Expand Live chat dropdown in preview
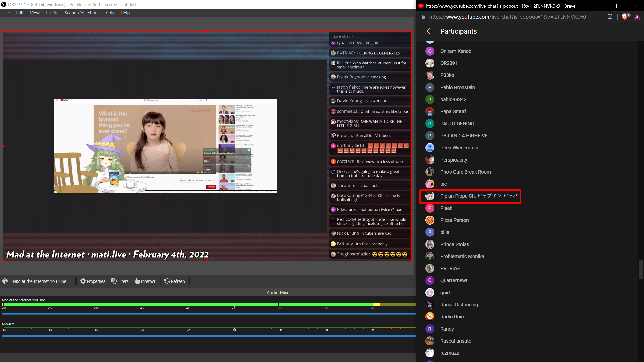 [x=344, y=36]
